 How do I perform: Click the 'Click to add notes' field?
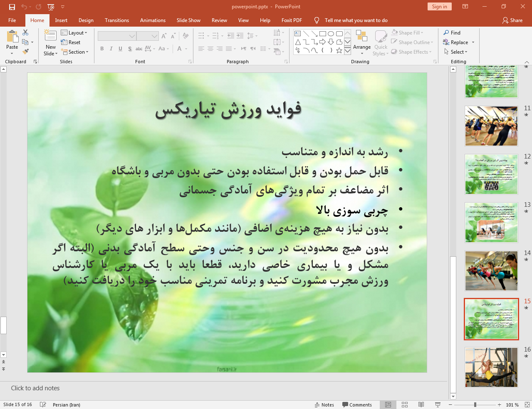pos(223,388)
